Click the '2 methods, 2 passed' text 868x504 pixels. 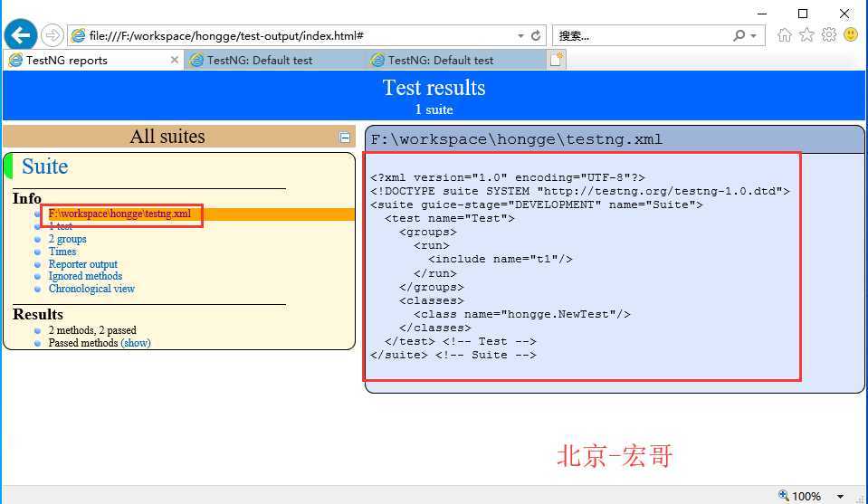click(92, 330)
